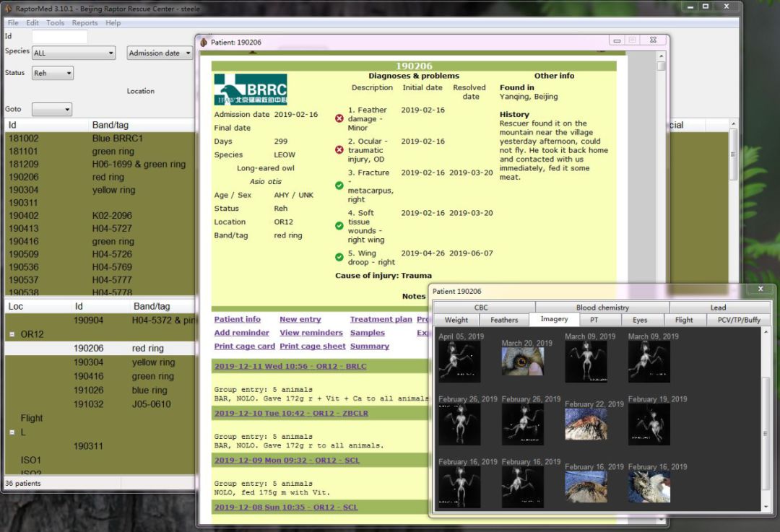Click the imagery panel vertical scrollbar
The width and height of the screenshot is (780, 532).
coord(766,433)
